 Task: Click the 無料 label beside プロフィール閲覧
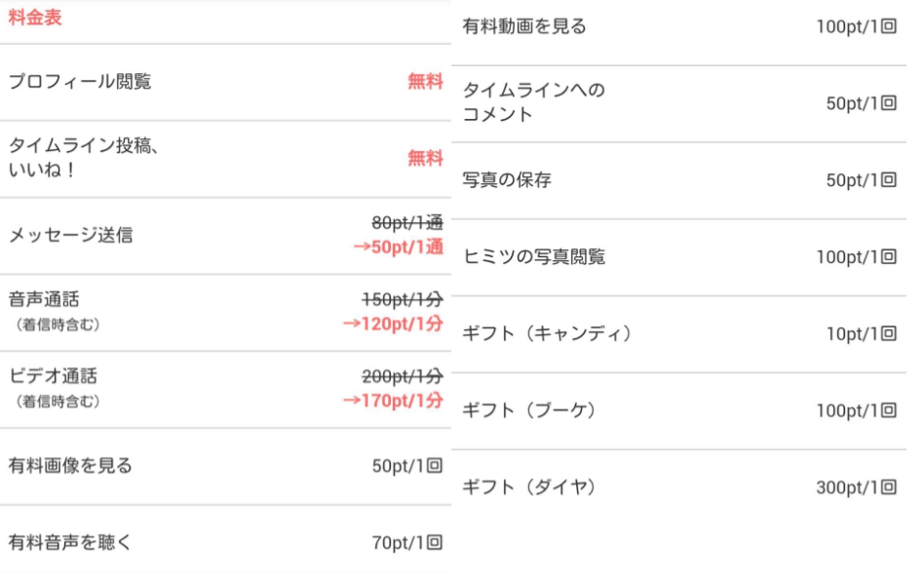pos(425,82)
